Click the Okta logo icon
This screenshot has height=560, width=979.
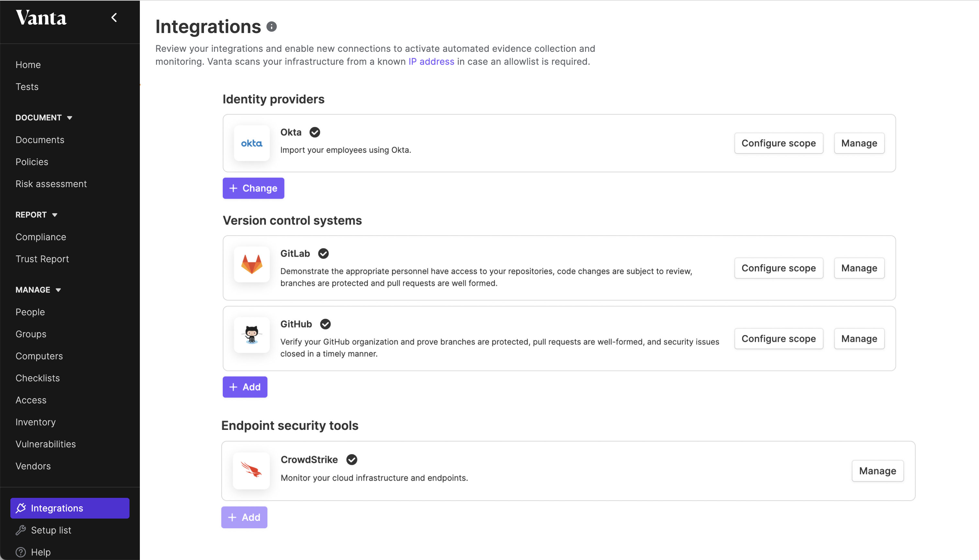252,143
